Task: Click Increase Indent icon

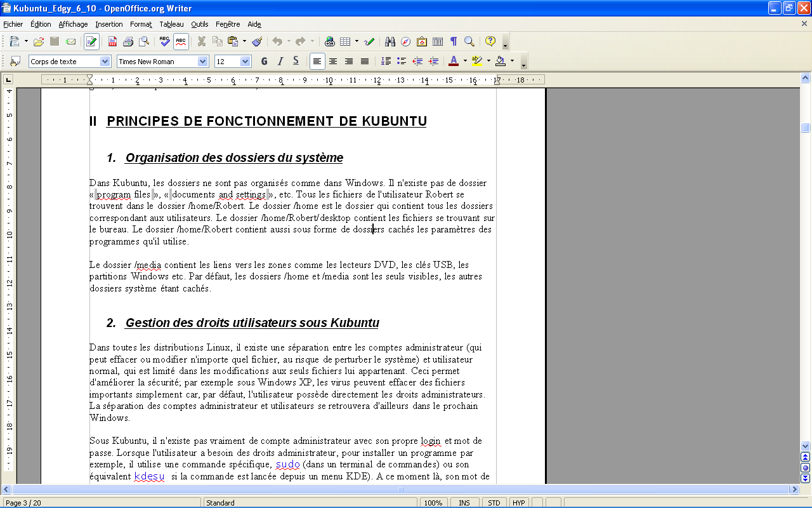Action: click(433, 61)
